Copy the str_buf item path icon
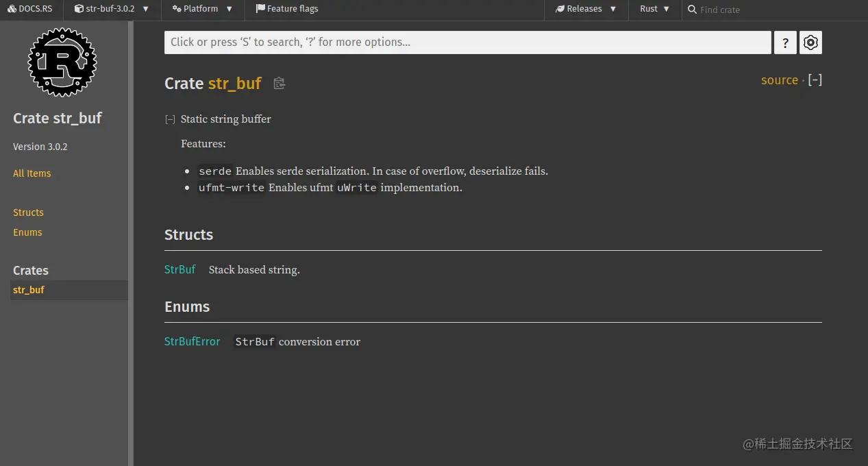 (x=279, y=84)
